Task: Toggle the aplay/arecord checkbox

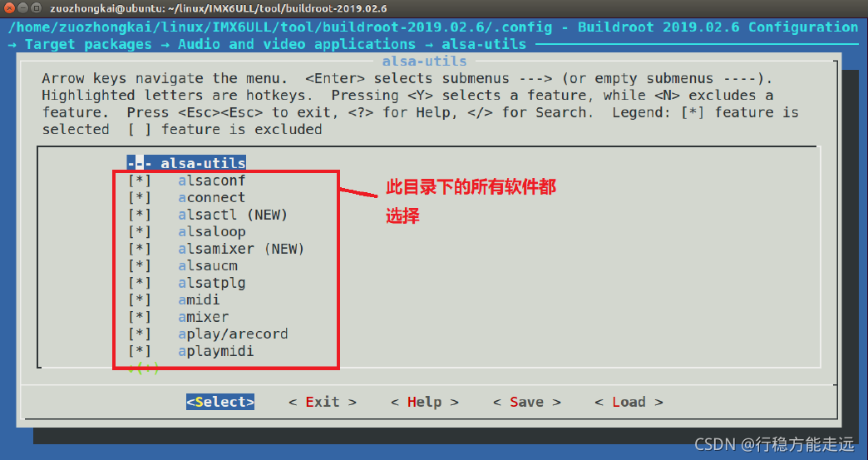Action: [140, 334]
